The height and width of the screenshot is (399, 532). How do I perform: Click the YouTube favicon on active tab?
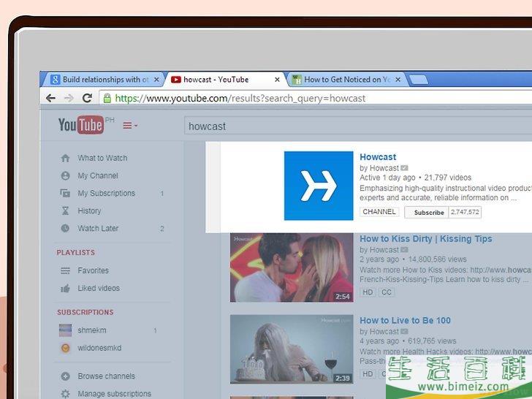click(175, 80)
